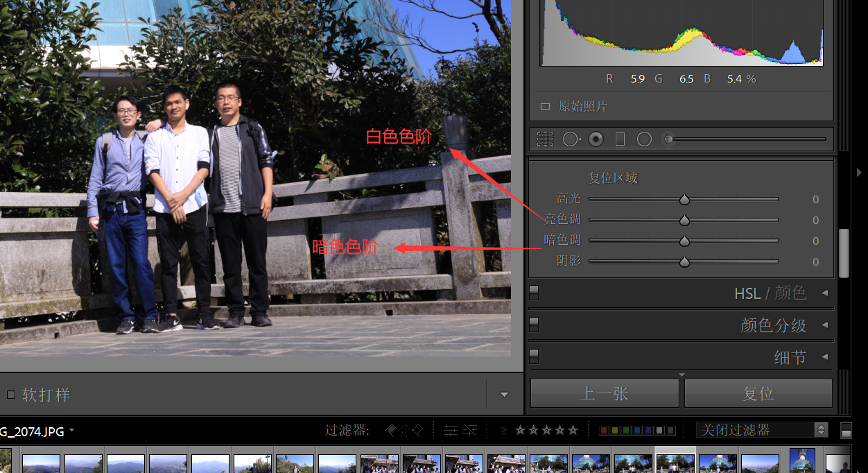This screenshot has width=868, height=473.
Task: Select the Adjustment Brush tool
Action: 743,139
